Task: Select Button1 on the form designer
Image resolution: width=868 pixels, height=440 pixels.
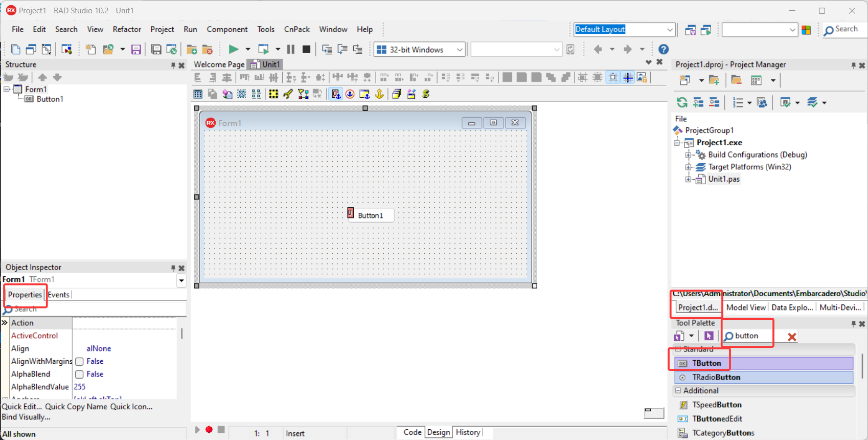Action: click(371, 215)
